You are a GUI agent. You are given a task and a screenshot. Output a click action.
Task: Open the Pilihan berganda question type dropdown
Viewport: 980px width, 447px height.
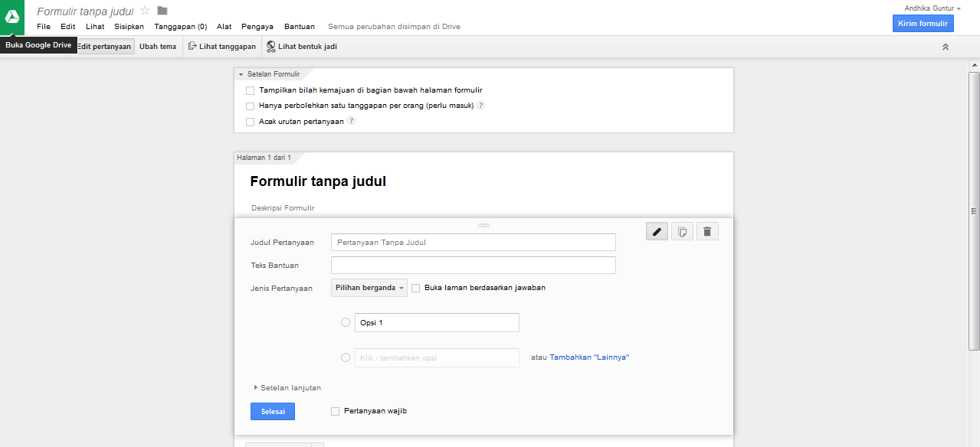[x=369, y=288]
